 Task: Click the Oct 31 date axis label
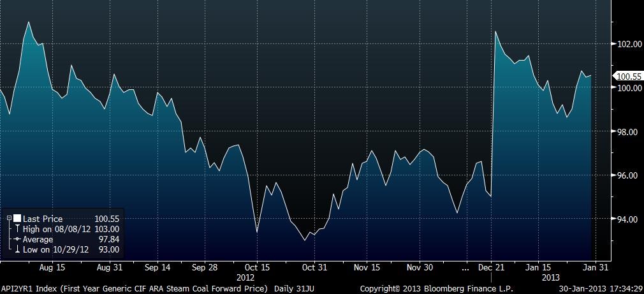click(x=314, y=267)
